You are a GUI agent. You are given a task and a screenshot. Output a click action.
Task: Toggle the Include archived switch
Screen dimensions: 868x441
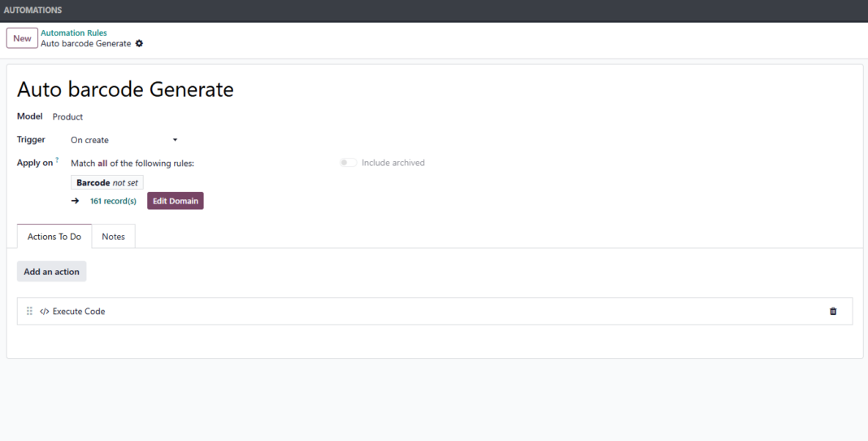349,163
